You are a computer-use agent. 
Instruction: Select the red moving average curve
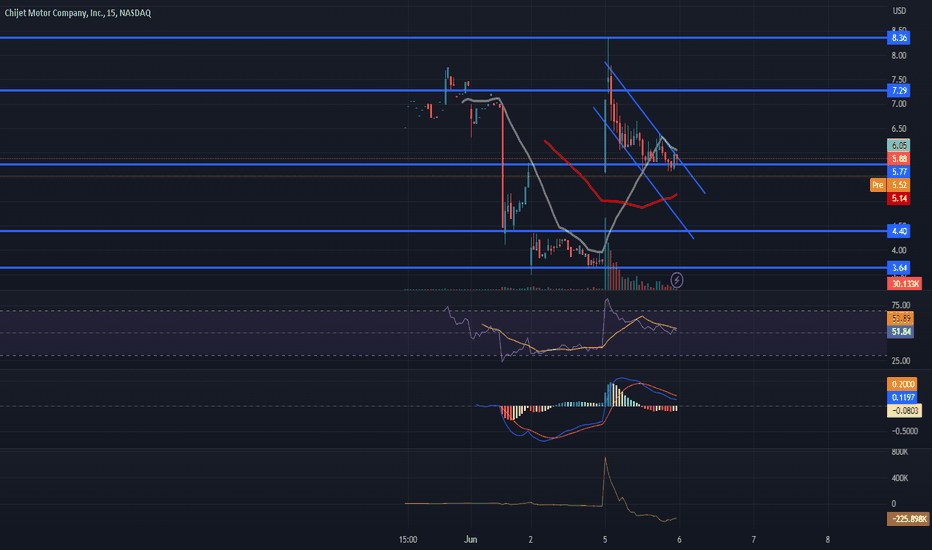tap(602, 200)
